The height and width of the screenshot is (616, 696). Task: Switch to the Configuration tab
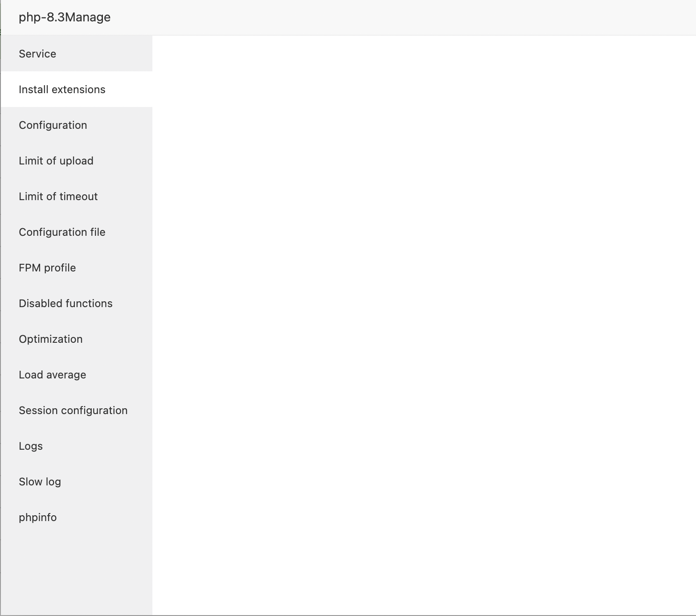coord(77,125)
